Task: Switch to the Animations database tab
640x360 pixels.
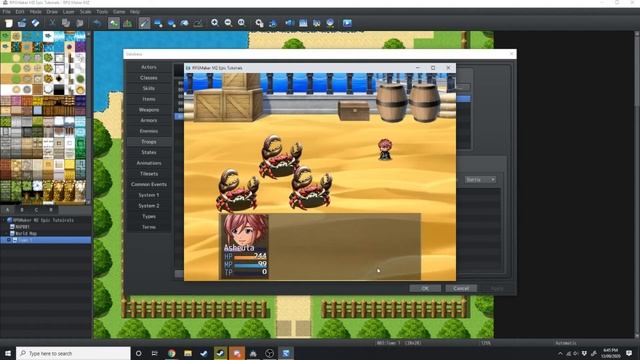Action: point(149,163)
